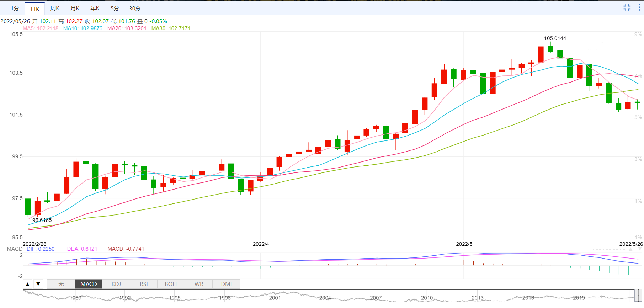
Task: Switch to the 1分 chart tab
Action: [x=15, y=9]
